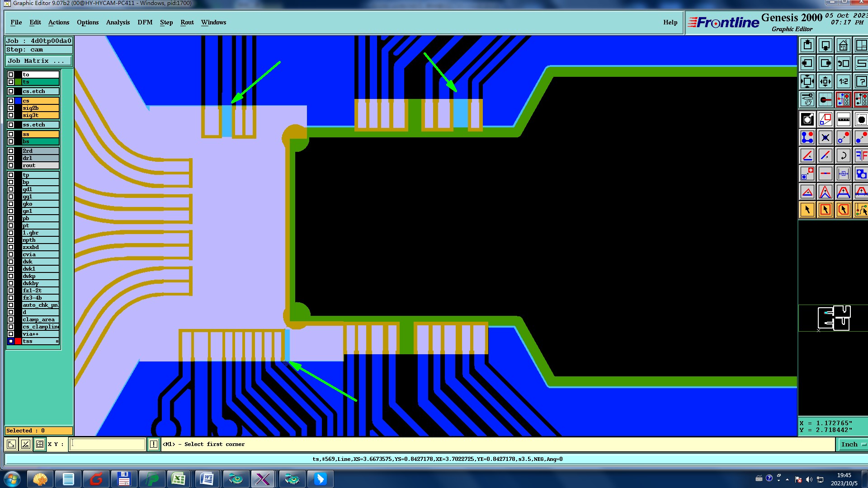Open the Analysis menu
The height and width of the screenshot is (488, 868).
point(118,22)
